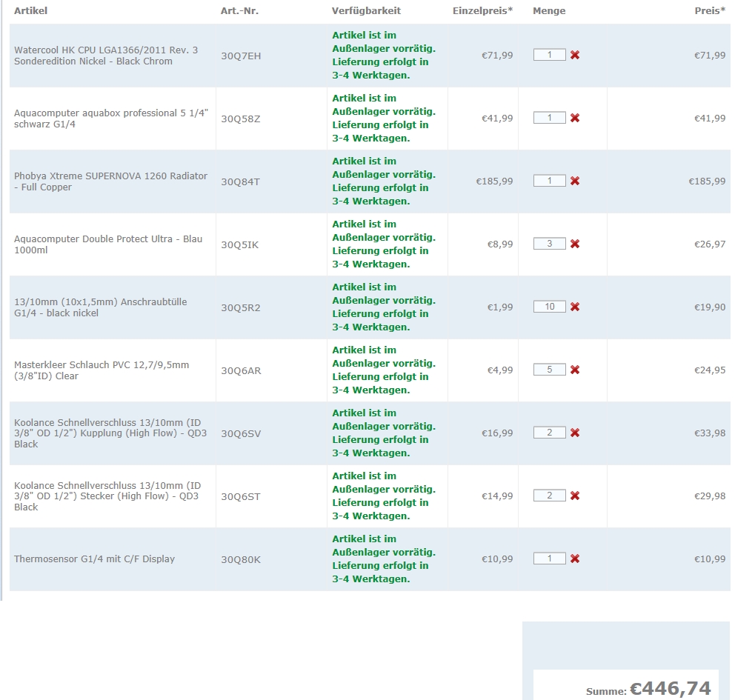Remove Aquacomputer aquabox professional with red X
Viewport: 735px width, 700px height.
coord(575,118)
